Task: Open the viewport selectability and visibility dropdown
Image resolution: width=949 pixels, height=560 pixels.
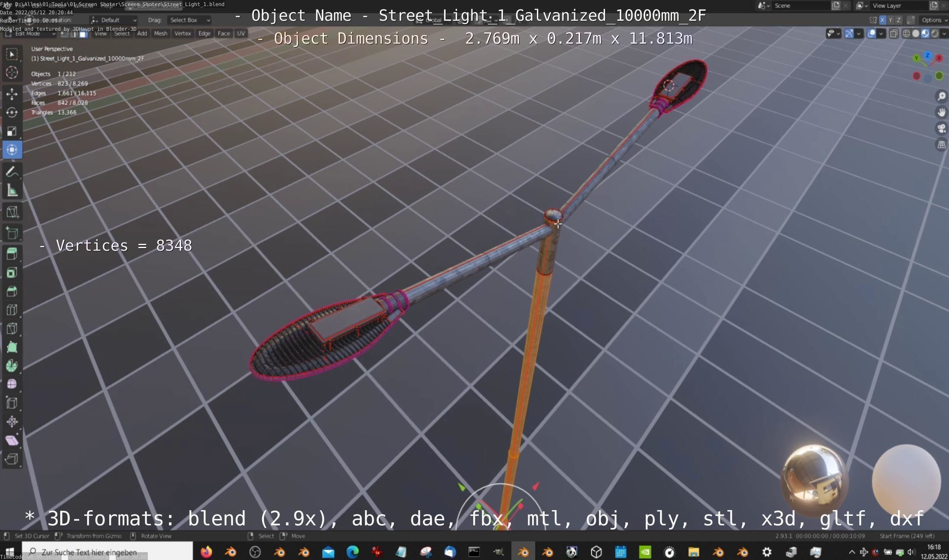Action: pyautogui.click(x=833, y=33)
